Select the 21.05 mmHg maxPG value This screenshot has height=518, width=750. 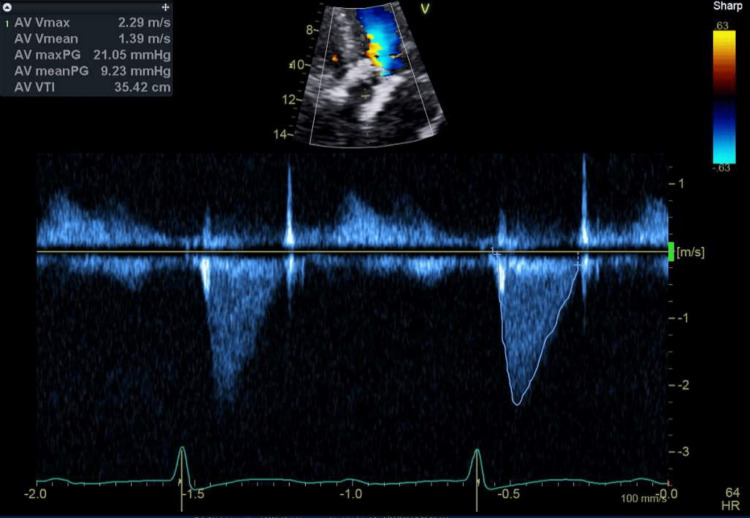coord(132,55)
